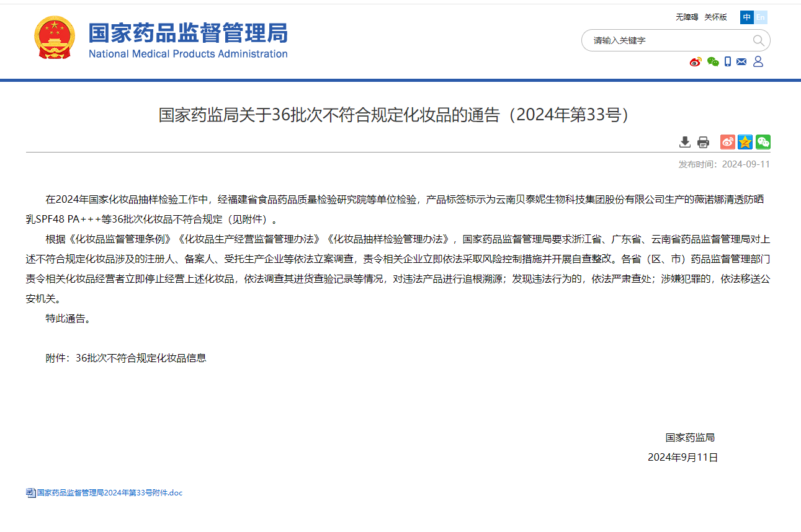Download the notice via download icon
This screenshot has height=532, width=801.
(685, 142)
